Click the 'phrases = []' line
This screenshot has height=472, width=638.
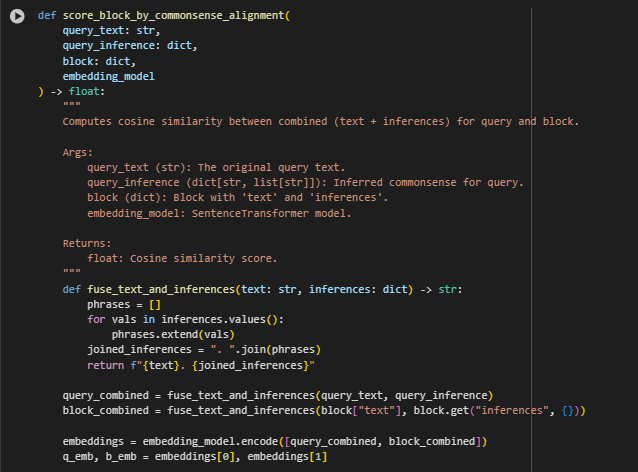124,305
